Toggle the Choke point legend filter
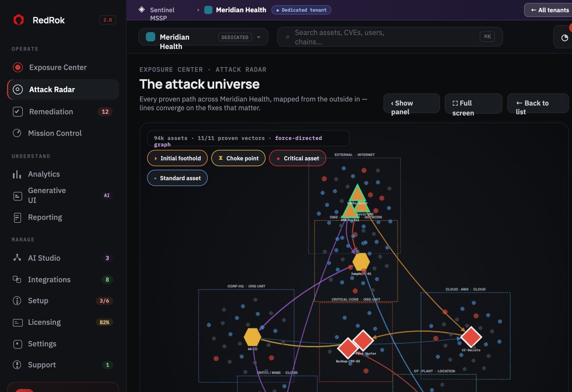 tap(238, 158)
